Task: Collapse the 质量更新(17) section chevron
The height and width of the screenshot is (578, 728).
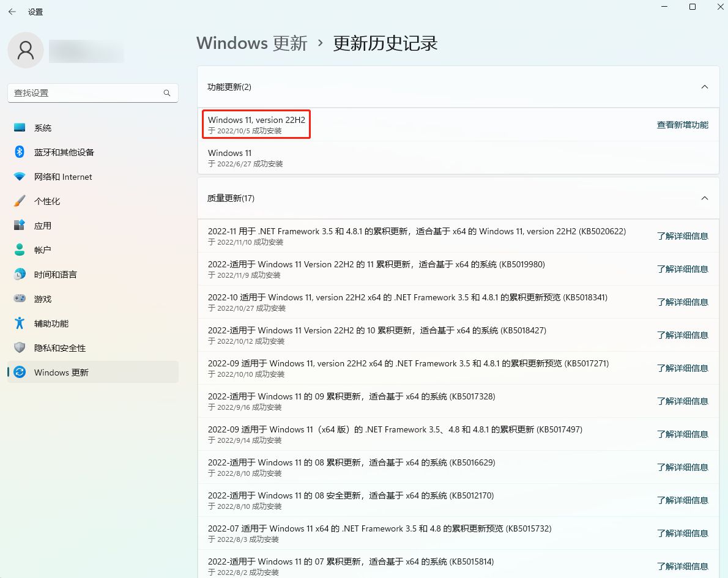Action: coord(704,198)
